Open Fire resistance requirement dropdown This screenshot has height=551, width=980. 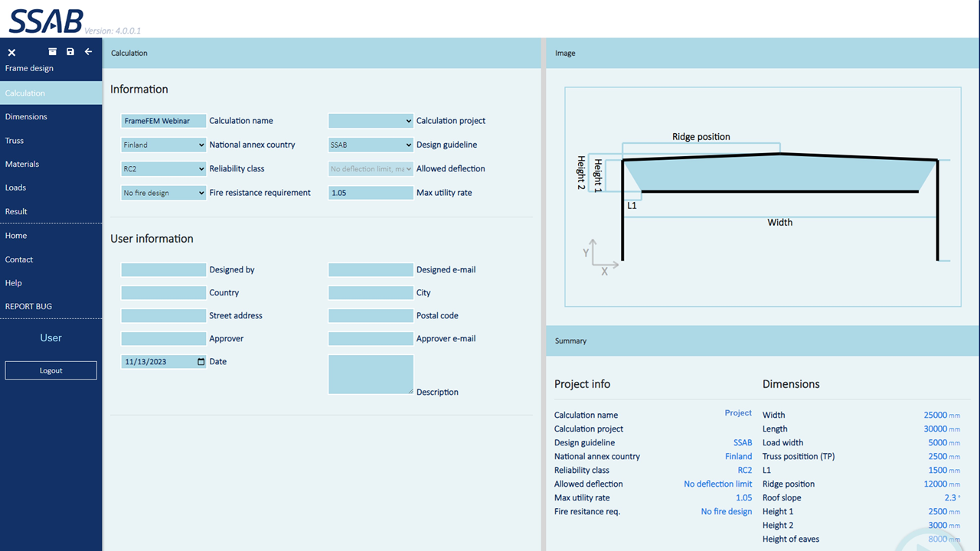164,193
